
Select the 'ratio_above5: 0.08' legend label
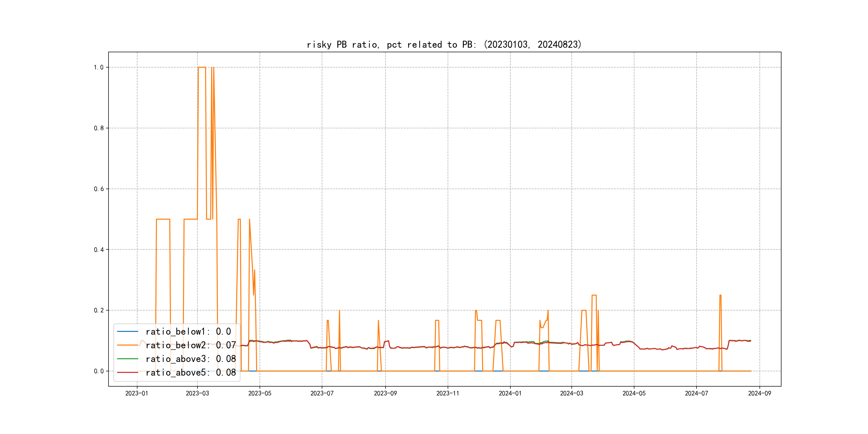coord(190,373)
